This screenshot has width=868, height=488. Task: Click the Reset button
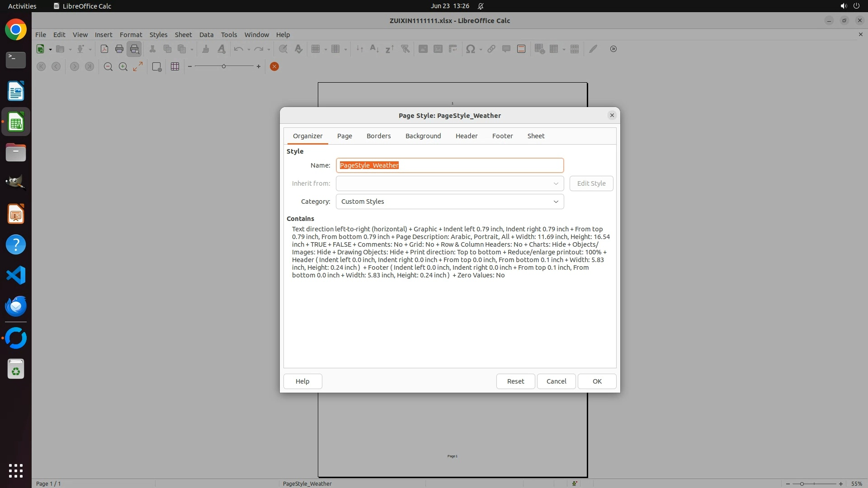coord(515,381)
